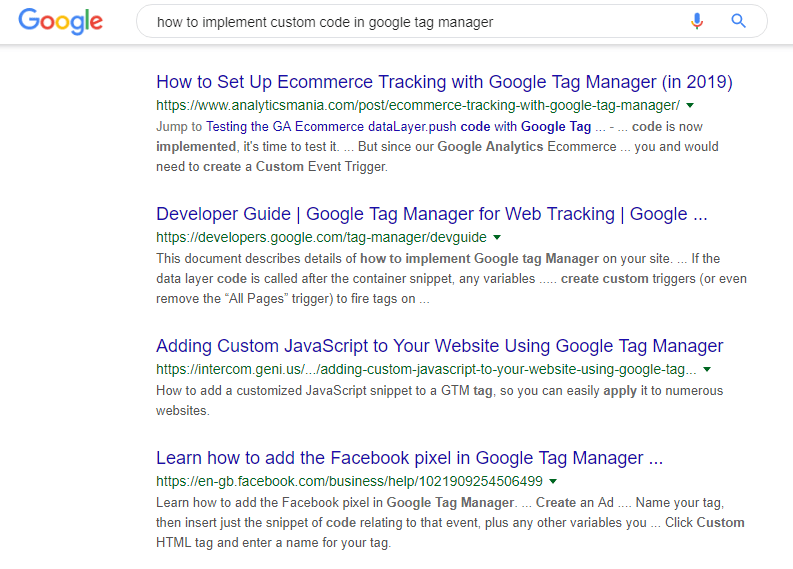Screen dimensions: 793x569
Task: Open "Adding Custom JavaScript to Your Website" result
Action: click(439, 346)
